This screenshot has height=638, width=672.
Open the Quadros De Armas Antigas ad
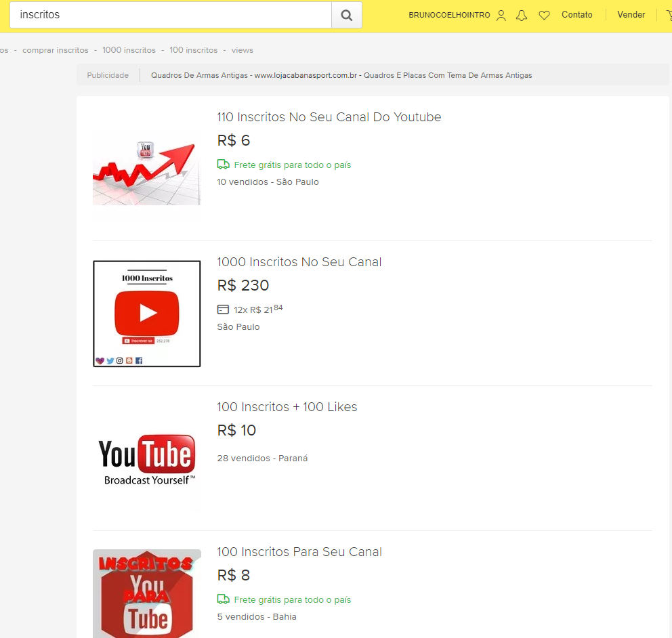[341, 75]
